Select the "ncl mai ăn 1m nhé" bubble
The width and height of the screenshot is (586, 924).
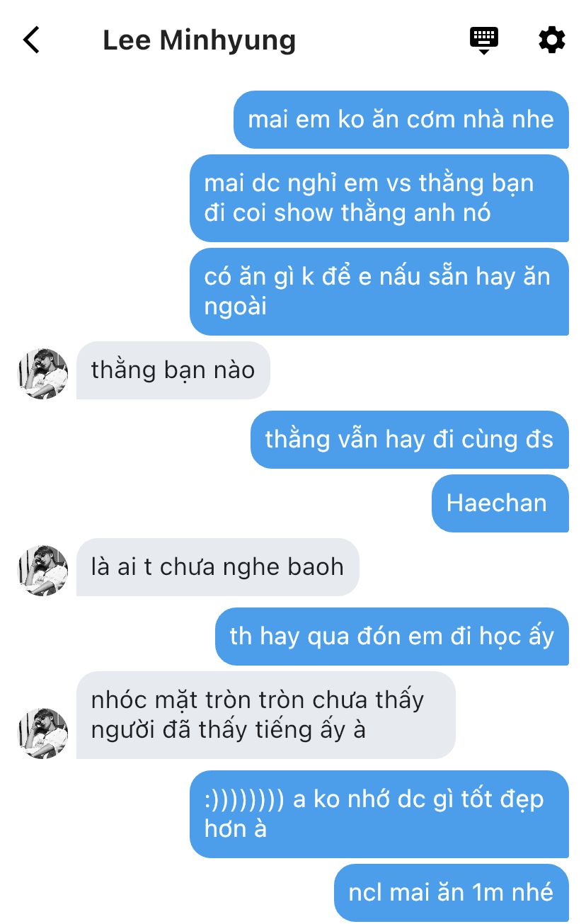pos(452,893)
